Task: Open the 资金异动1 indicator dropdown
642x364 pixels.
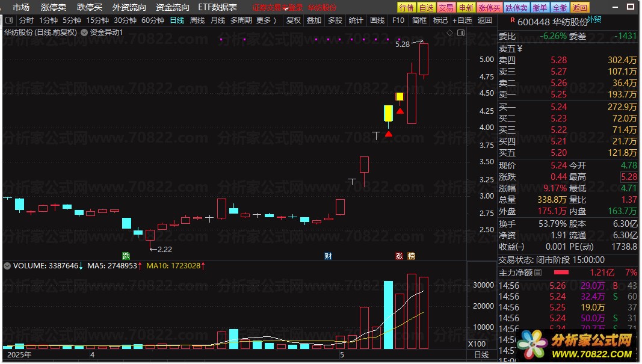Action: 84,32
